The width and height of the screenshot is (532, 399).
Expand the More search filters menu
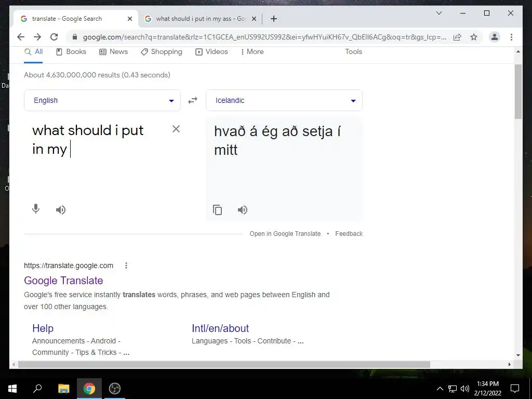(x=252, y=51)
